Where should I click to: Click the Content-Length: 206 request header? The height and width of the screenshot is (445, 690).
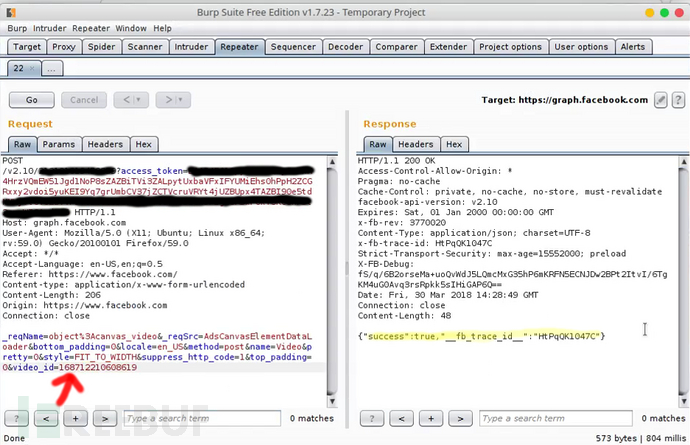[x=51, y=295]
